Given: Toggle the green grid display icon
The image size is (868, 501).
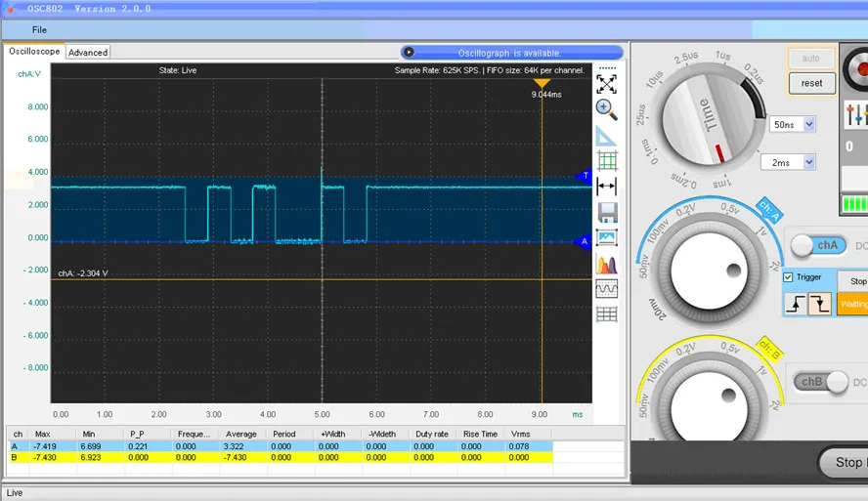Looking at the screenshot, I should 606,161.
